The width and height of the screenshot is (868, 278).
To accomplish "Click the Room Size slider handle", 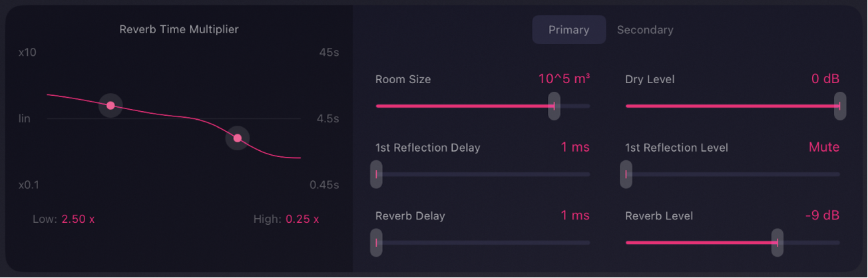I will click(554, 106).
